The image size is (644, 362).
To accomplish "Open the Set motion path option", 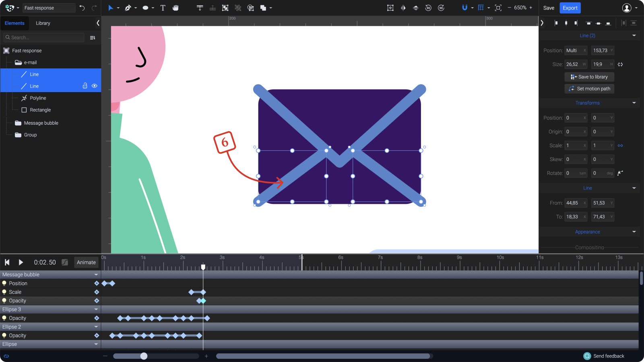I will click(589, 88).
